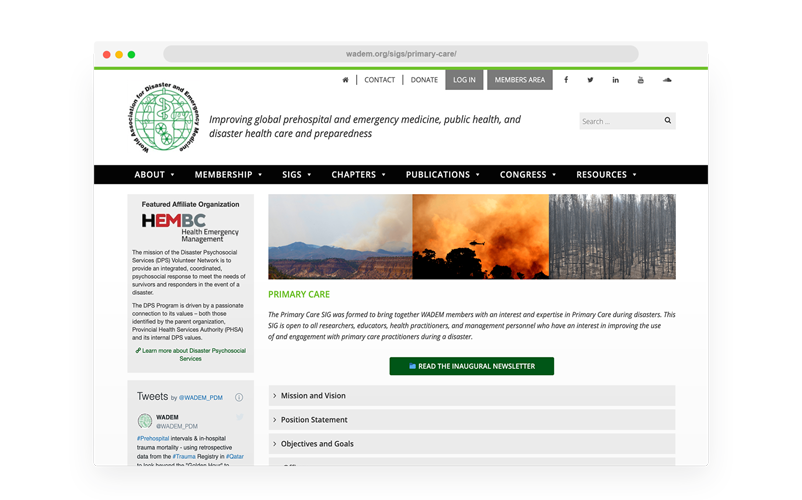Open the SIGs menu

(x=297, y=175)
